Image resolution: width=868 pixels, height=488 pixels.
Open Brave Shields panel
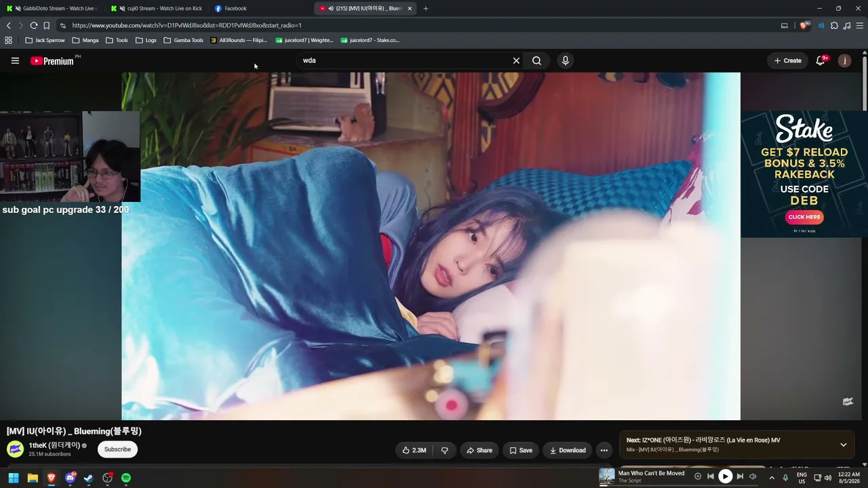click(x=805, y=25)
